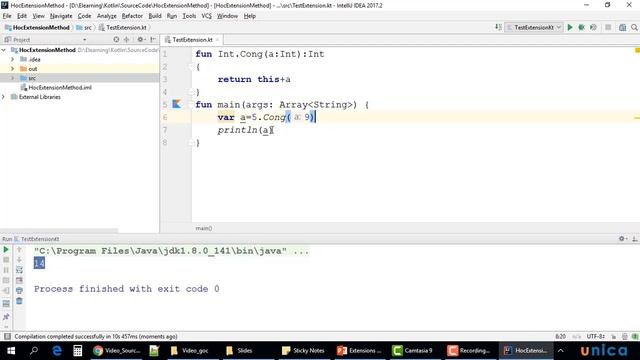Expand the .idea folder

point(13,59)
